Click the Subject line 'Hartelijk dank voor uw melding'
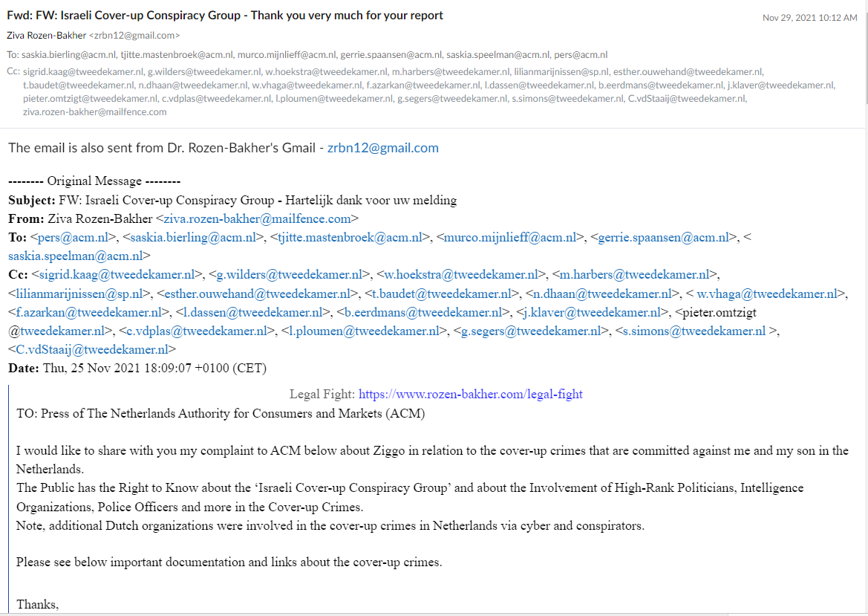Image resolution: width=868 pixels, height=616 pixels. (x=232, y=201)
